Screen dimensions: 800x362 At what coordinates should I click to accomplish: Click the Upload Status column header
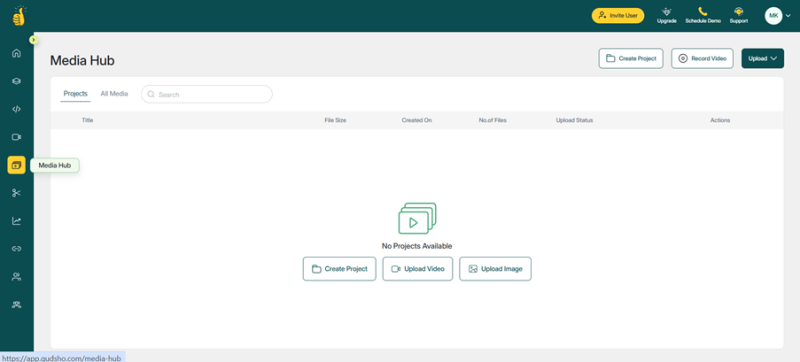click(574, 120)
